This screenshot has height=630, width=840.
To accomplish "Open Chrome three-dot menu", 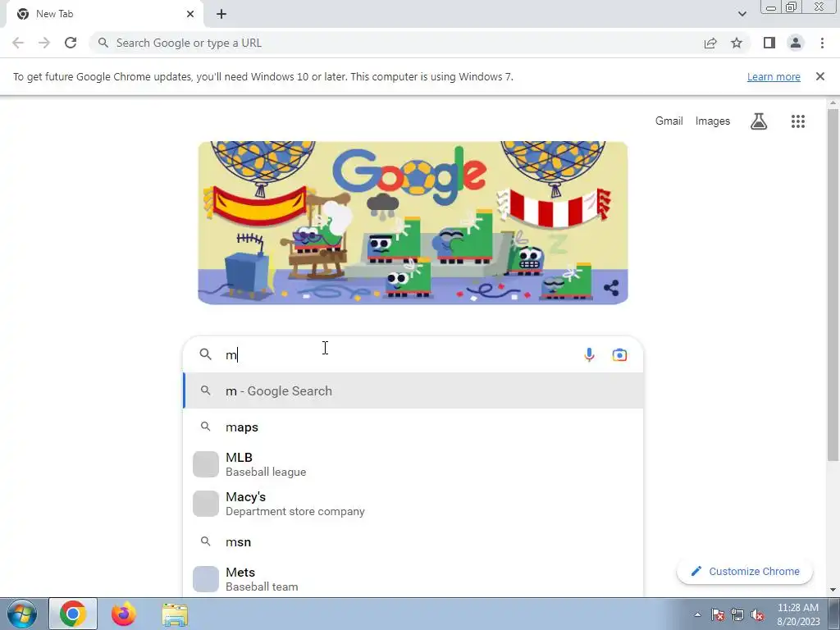I will [822, 43].
